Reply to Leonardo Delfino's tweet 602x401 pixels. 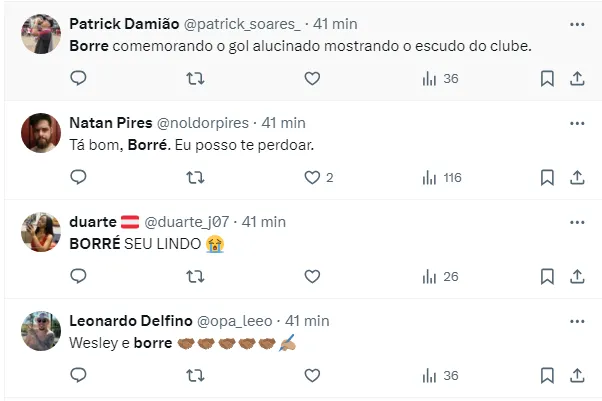[x=78, y=375]
